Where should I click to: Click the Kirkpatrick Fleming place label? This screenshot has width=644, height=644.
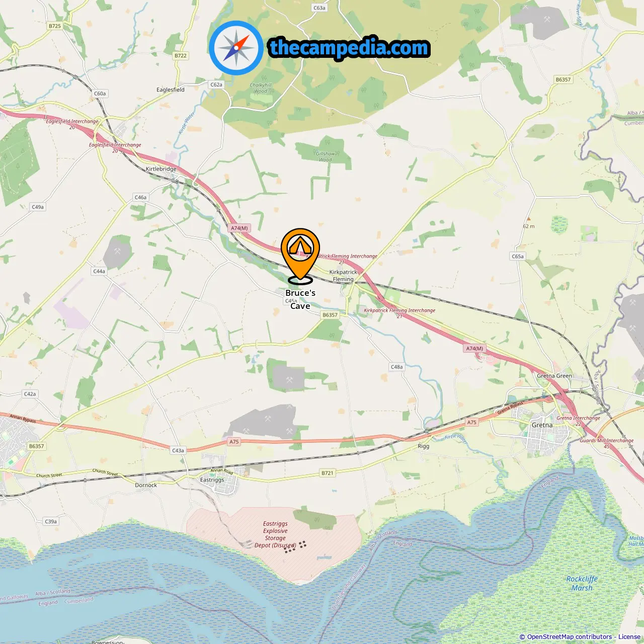[343, 275]
